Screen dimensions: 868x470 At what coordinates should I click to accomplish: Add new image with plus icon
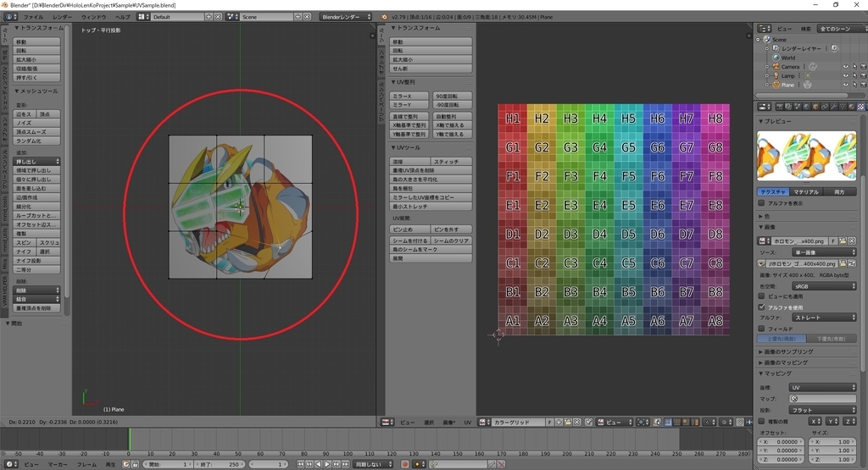click(558, 422)
